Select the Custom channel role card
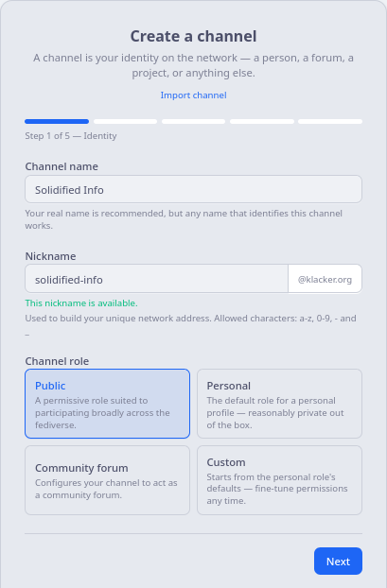 (x=280, y=480)
